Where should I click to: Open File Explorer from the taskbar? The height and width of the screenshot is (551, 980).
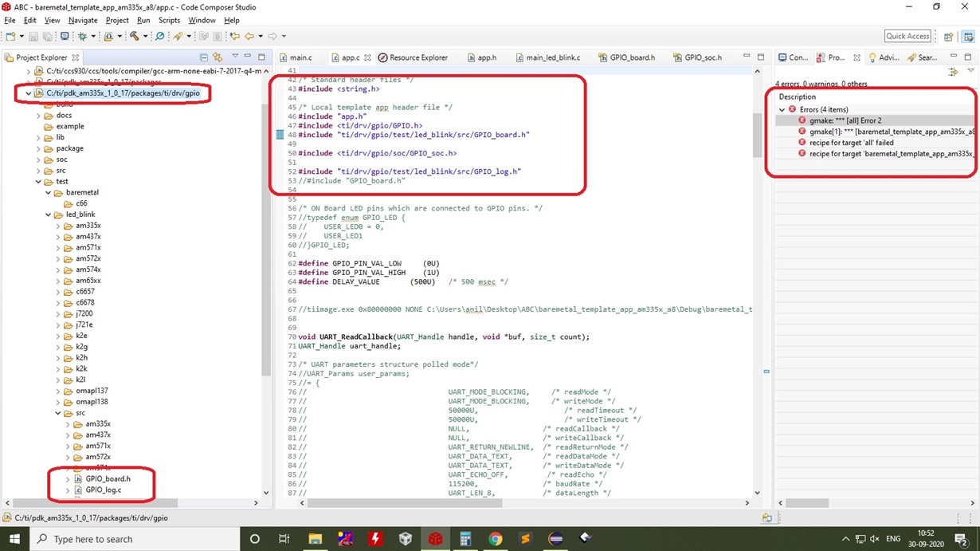(x=315, y=539)
